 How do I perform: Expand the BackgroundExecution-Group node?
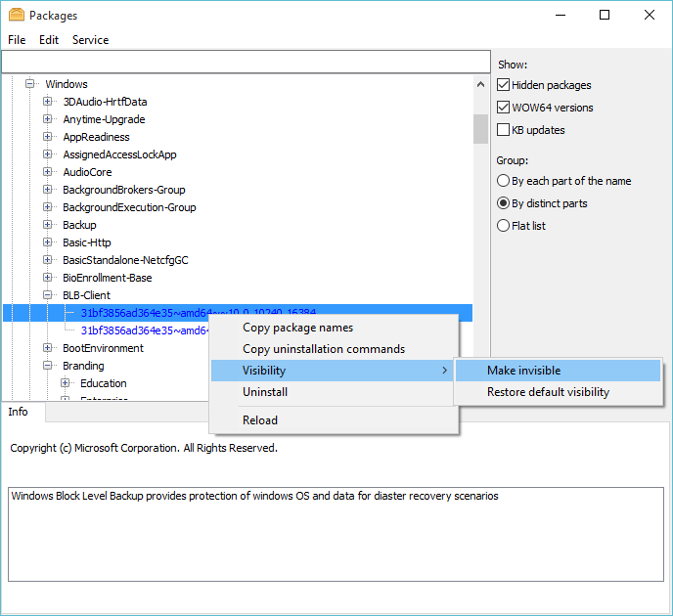coord(47,206)
